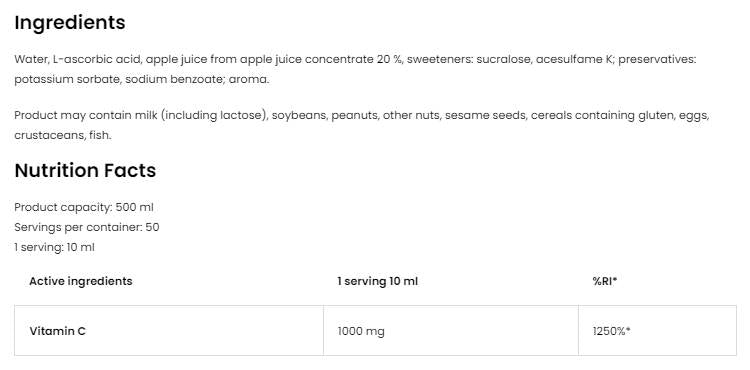Click the Ingredients heading
Image resolution: width=750 pixels, height=370 pixels.
70,23
